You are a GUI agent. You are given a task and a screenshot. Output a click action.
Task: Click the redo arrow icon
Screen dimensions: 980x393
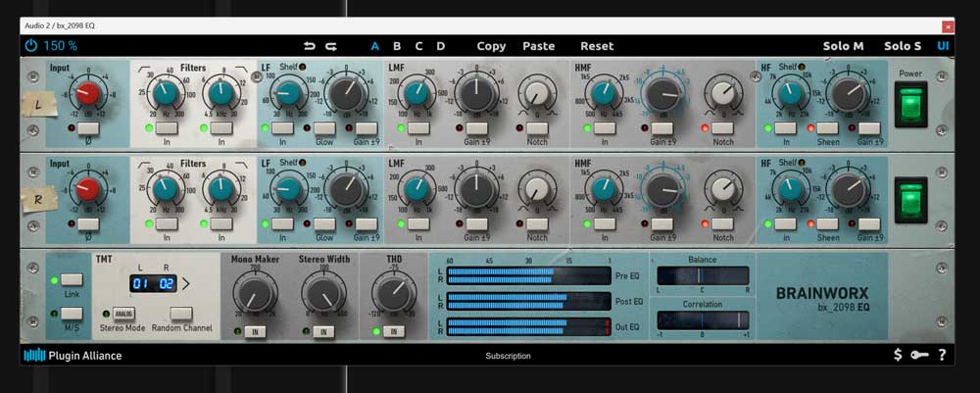coord(331,46)
